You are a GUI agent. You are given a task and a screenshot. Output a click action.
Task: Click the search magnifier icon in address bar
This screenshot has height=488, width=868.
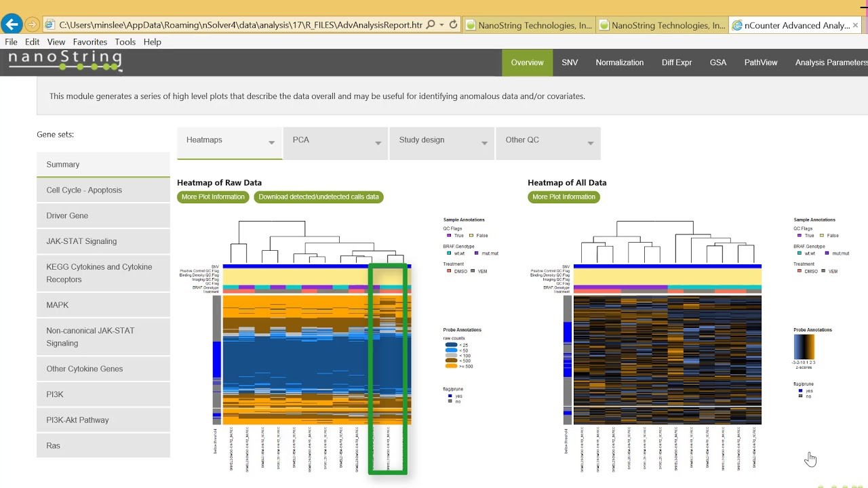coord(431,25)
